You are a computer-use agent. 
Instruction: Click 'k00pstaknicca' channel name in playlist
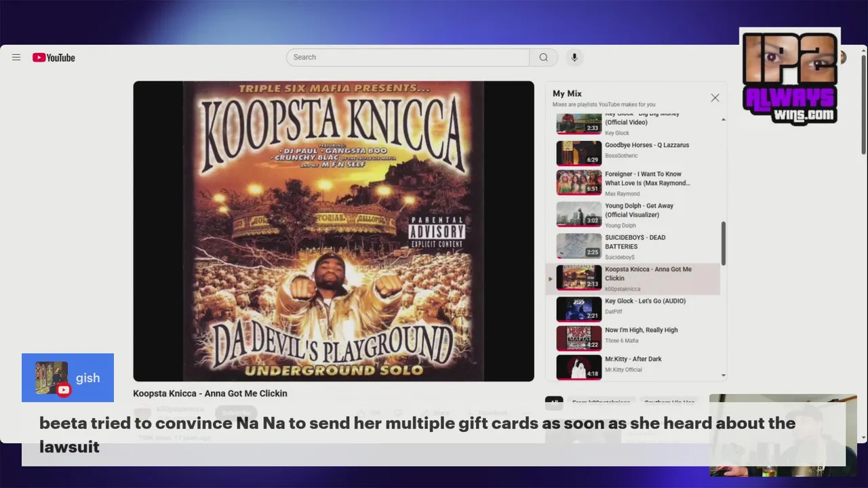(623, 289)
